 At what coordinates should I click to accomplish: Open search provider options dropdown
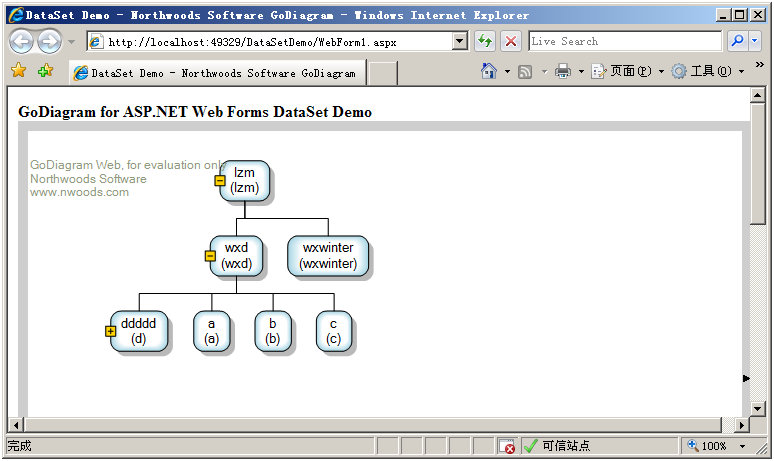point(754,41)
